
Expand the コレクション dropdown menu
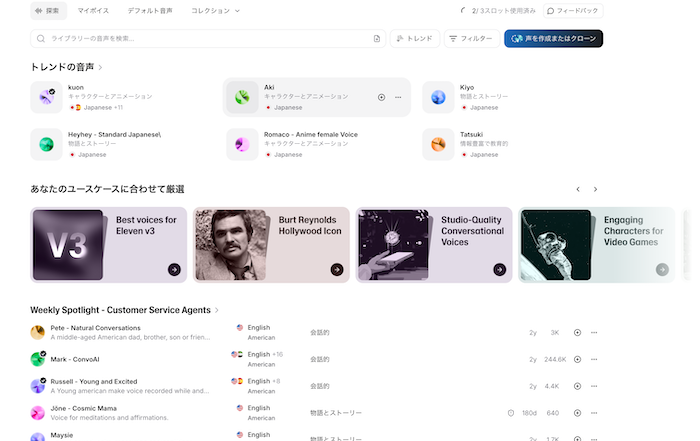tap(216, 11)
